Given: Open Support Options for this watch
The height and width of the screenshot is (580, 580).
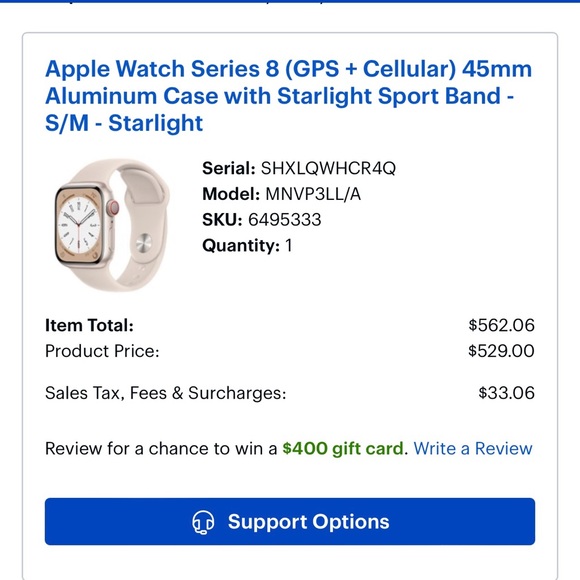Looking at the screenshot, I should coord(290,522).
